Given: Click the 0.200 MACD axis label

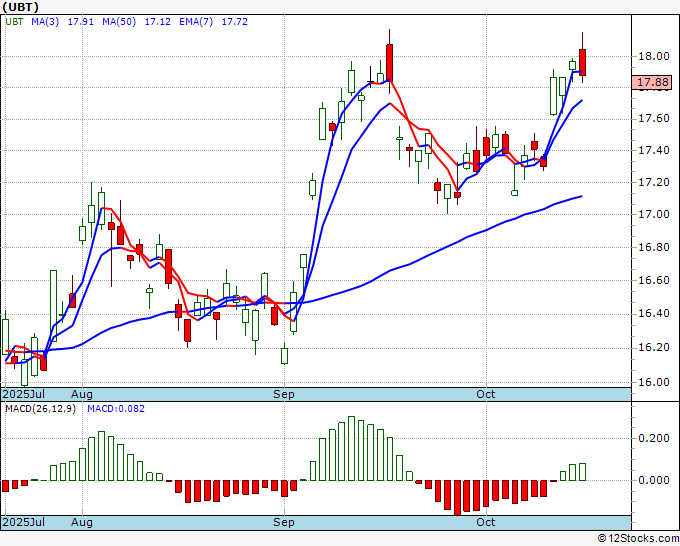Looking at the screenshot, I should [x=654, y=438].
